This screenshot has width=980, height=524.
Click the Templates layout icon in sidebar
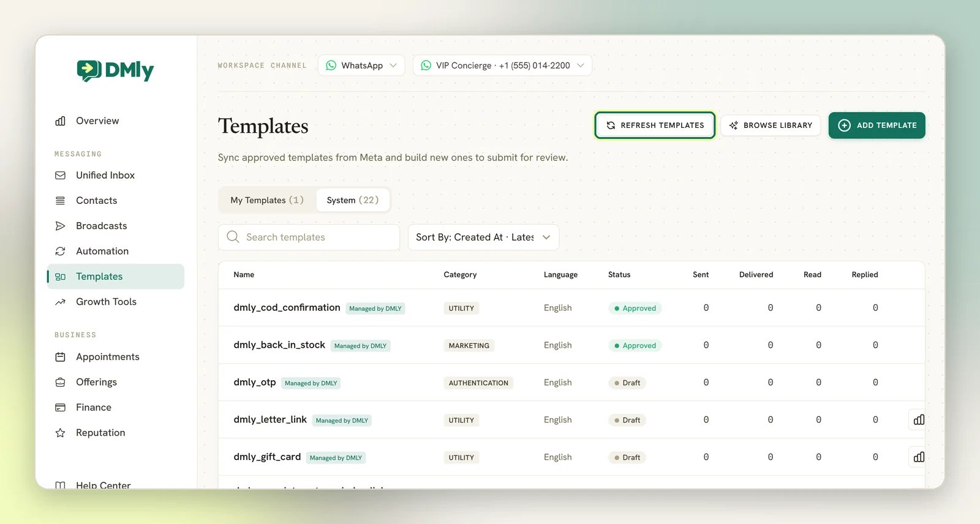click(60, 277)
